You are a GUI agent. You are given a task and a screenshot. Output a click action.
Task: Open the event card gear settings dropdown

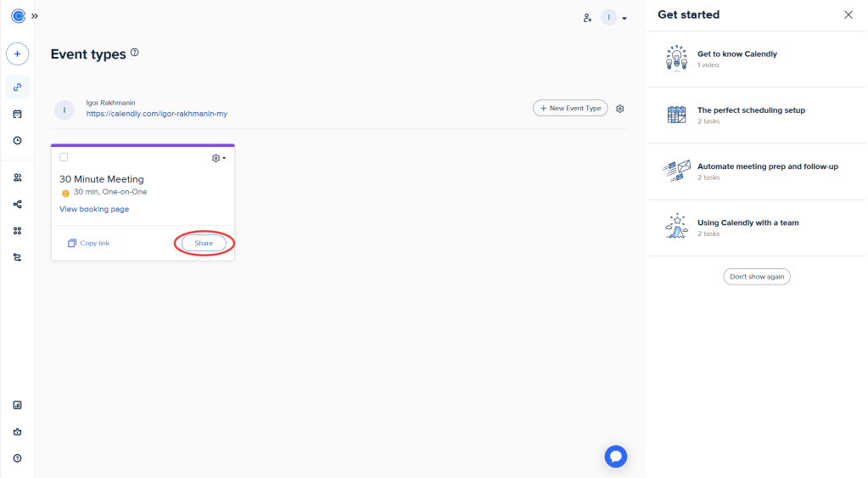click(x=218, y=158)
